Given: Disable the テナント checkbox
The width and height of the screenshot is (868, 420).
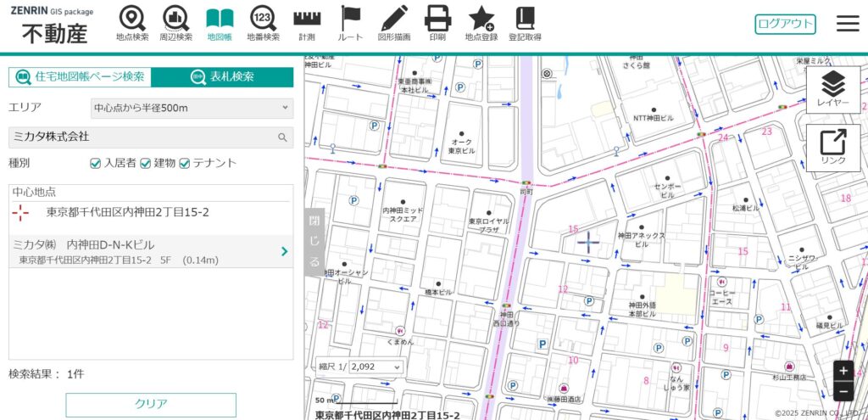Looking at the screenshot, I should 184,163.
